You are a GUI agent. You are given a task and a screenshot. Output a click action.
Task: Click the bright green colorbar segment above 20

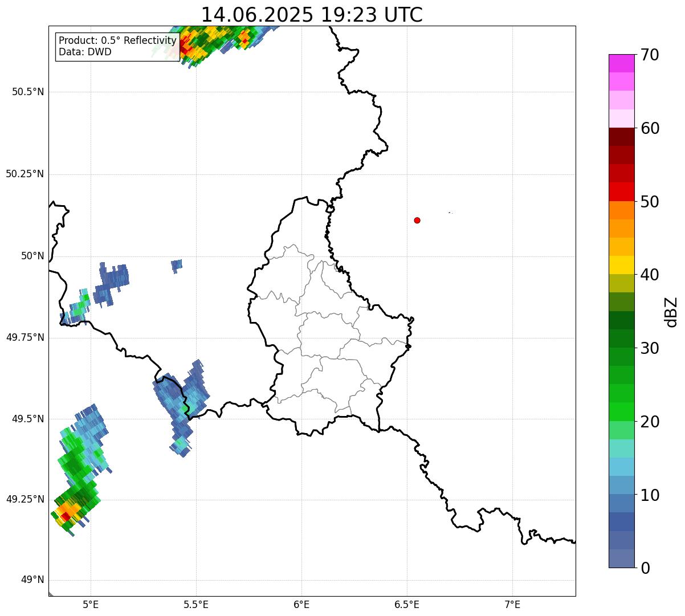coord(621,411)
